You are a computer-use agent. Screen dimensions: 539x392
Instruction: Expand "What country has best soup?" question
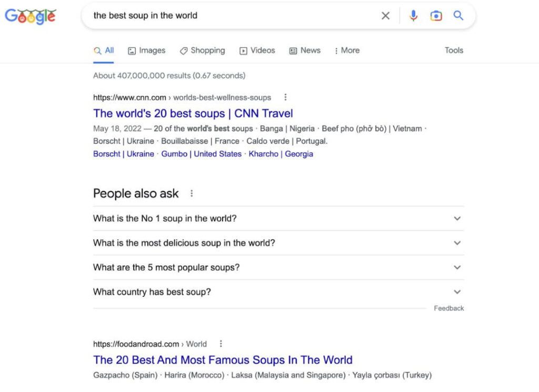[457, 292]
